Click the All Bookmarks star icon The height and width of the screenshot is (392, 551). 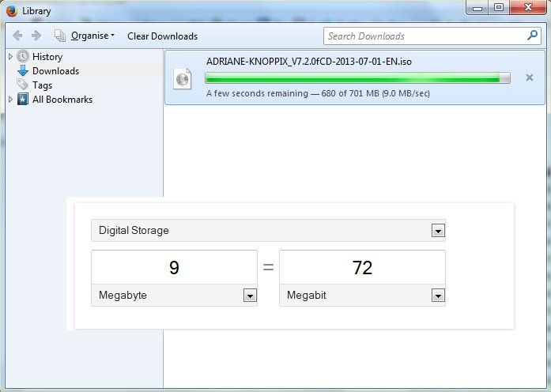pos(23,100)
